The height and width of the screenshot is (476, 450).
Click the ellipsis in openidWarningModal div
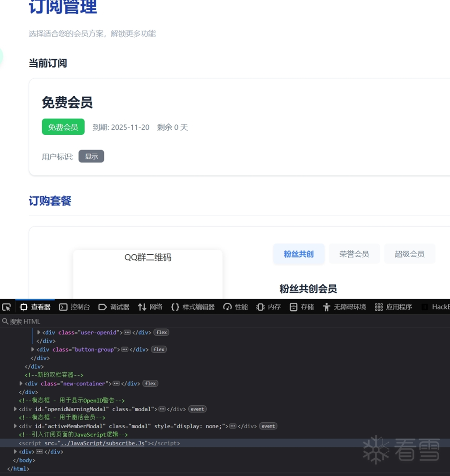[x=162, y=409]
